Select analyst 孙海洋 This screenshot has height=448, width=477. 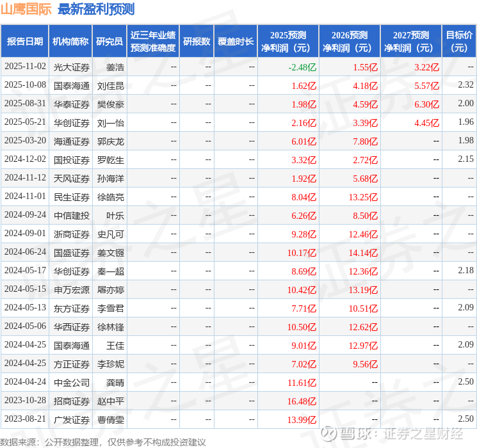[110, 178]
